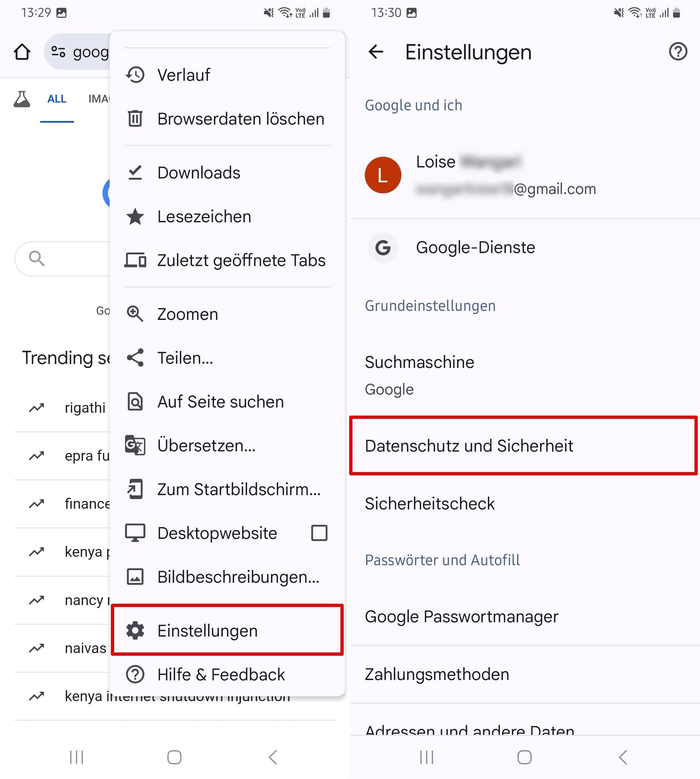Click the monitor icon for Desktopwebsite
Image resolution: width=700 pixels, height=779 pixels.
pyautogui.click(x=135, y=533)
